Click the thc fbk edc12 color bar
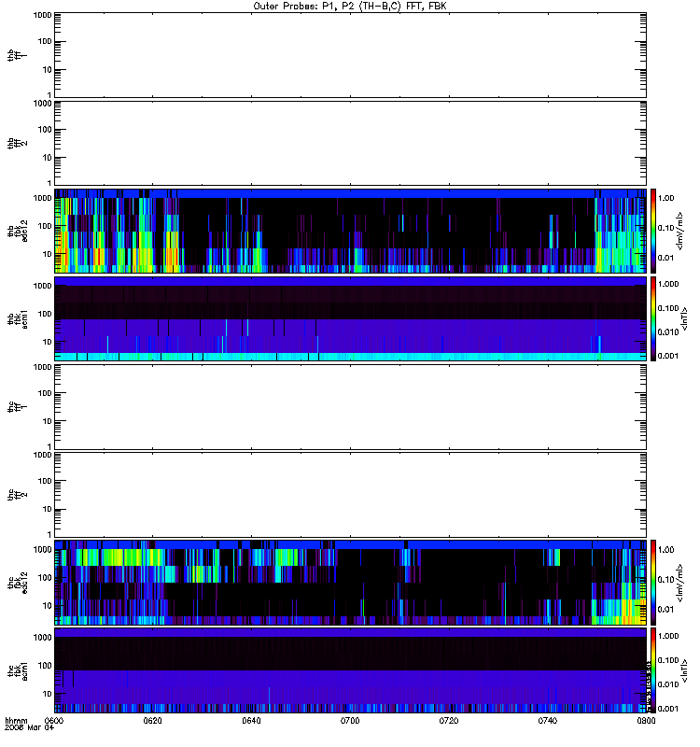Image resolution: width=700 pixels, height=747 pixels. (653, 582)
